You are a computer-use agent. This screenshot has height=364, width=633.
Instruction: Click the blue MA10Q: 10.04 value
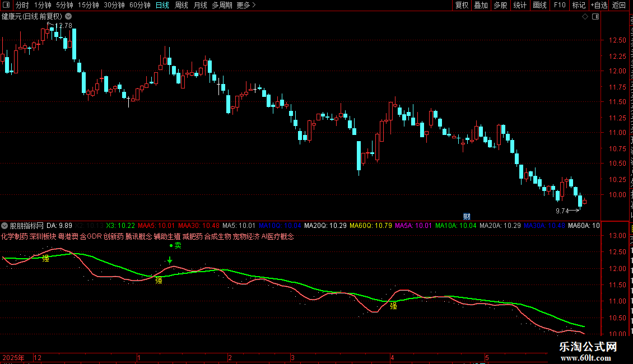280,226
